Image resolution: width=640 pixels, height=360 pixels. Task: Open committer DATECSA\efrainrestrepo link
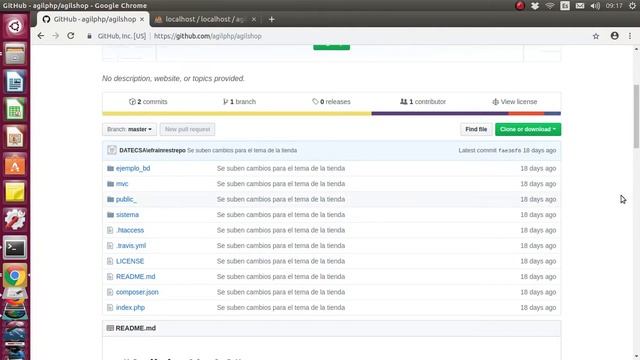tap(152, 150)
